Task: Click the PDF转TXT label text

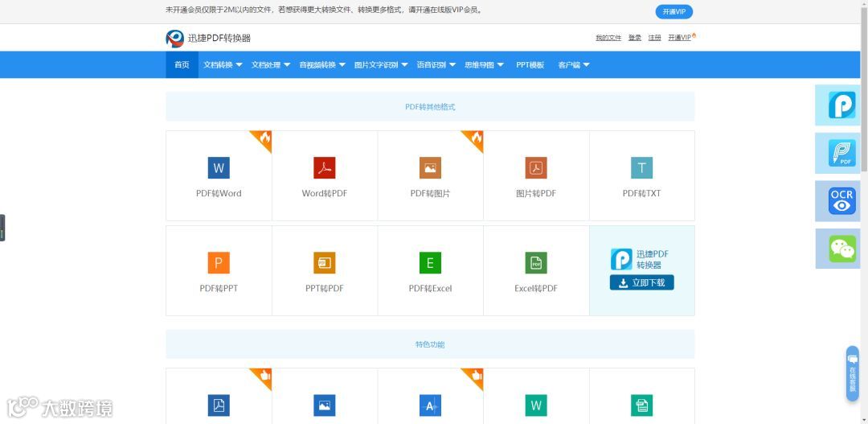Action: click(641, 193)
